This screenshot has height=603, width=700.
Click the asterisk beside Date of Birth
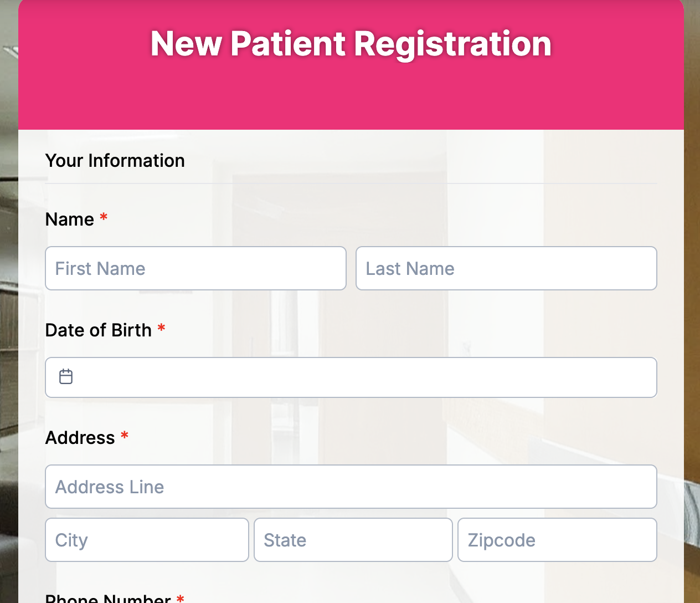click(161, 329)
